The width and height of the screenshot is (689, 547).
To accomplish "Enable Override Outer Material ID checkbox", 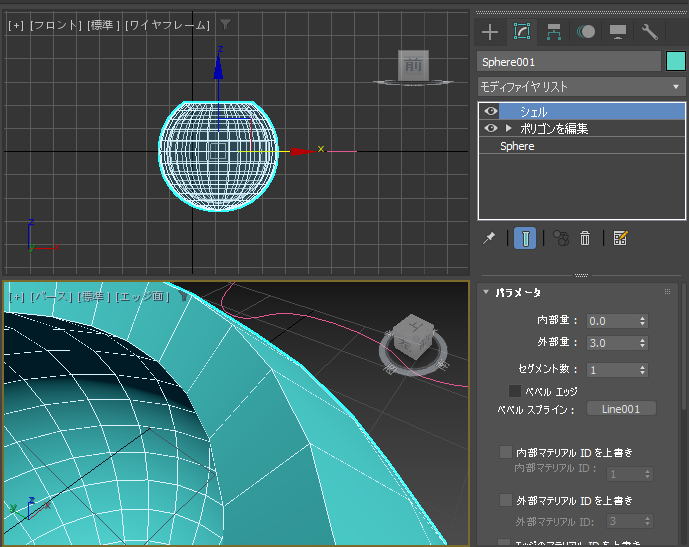I will [x=506, y=500].
